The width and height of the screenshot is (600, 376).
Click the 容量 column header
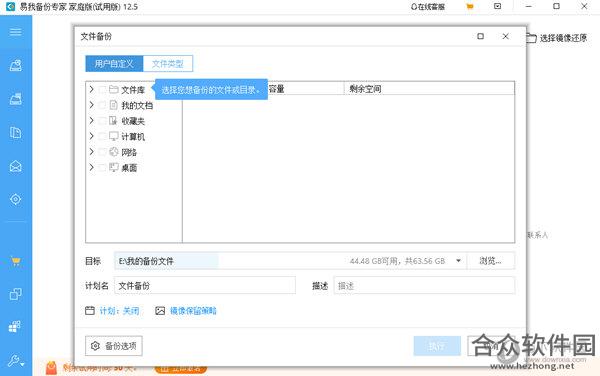click(x=276, y=89)
